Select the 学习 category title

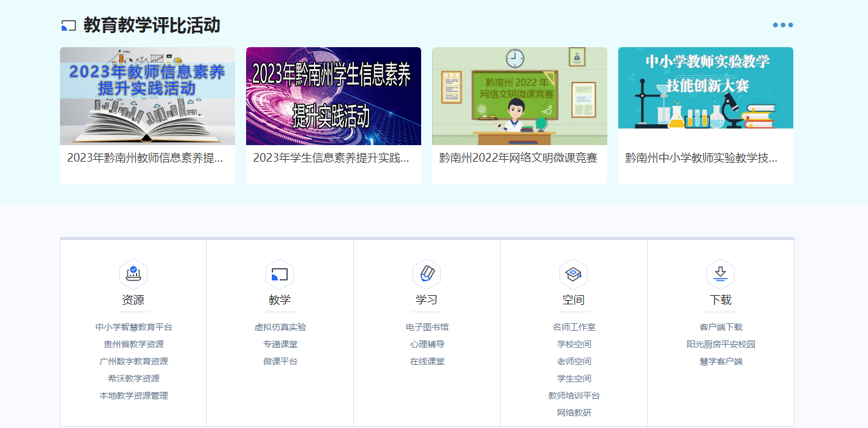[427, 300]
